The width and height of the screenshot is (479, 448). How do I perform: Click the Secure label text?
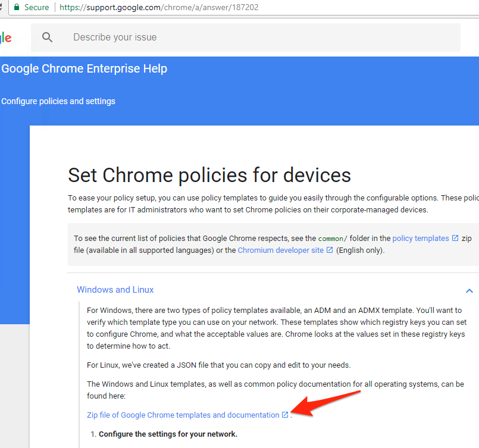[36, 7]
